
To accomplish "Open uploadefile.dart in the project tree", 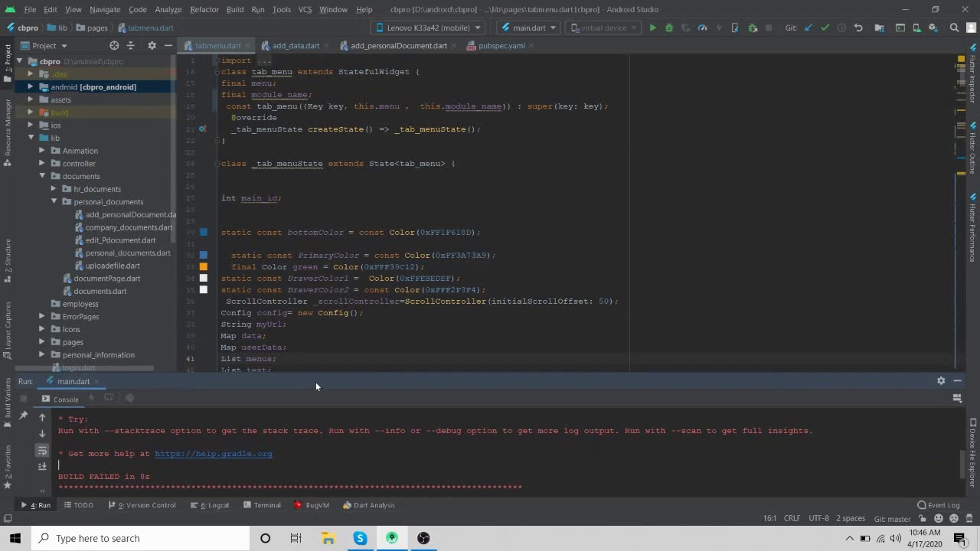I will [113, 266].
